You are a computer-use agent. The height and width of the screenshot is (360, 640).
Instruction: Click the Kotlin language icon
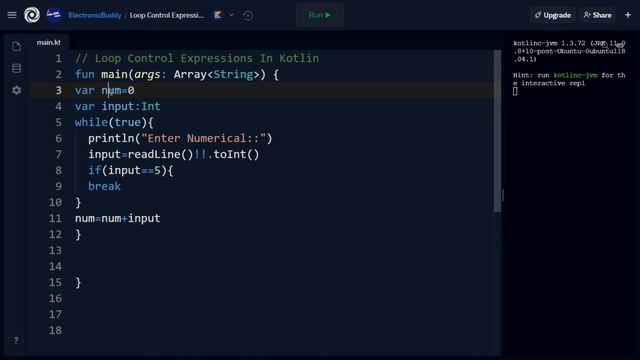[218, 15]
